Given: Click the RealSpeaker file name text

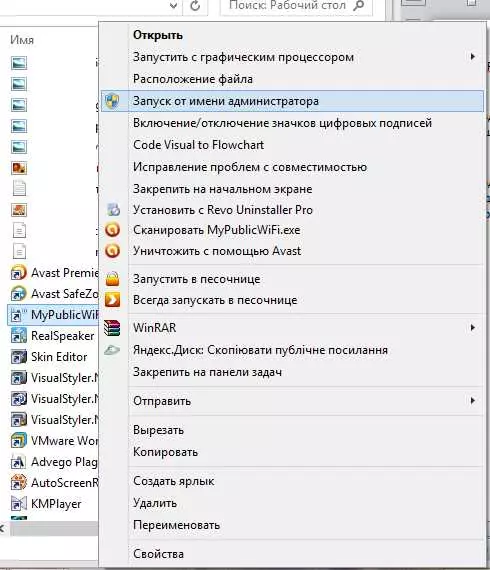Looking at the screenshot, I should tap(63, 336).
